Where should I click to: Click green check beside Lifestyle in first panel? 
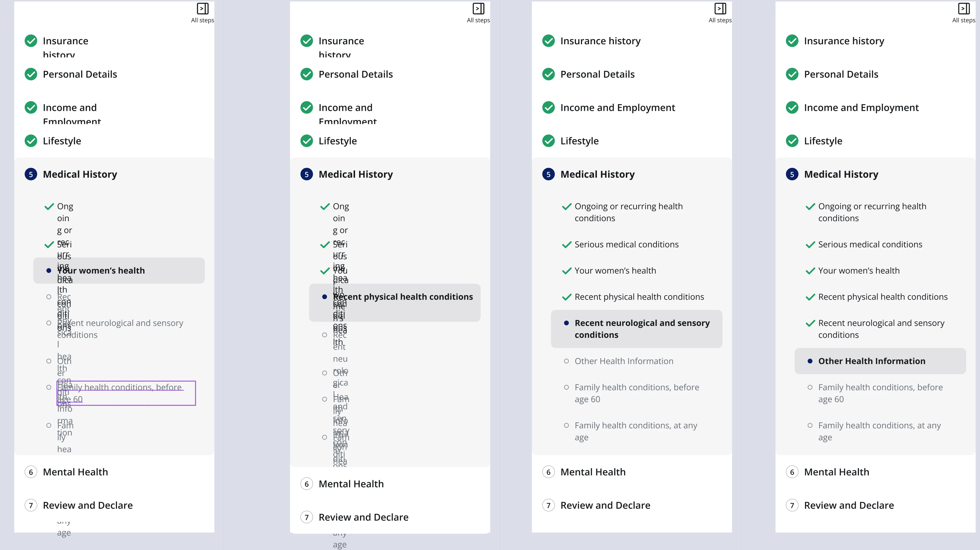coord(31,141)
